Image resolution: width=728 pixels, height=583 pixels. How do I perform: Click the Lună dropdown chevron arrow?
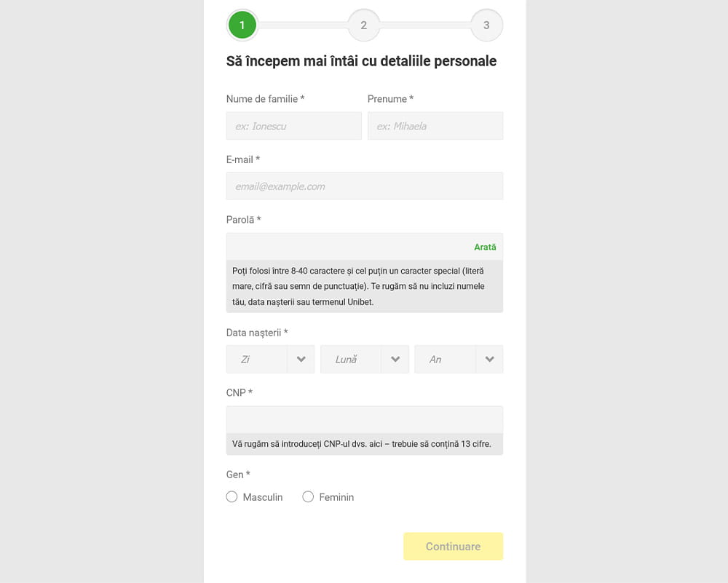(395, 360)
